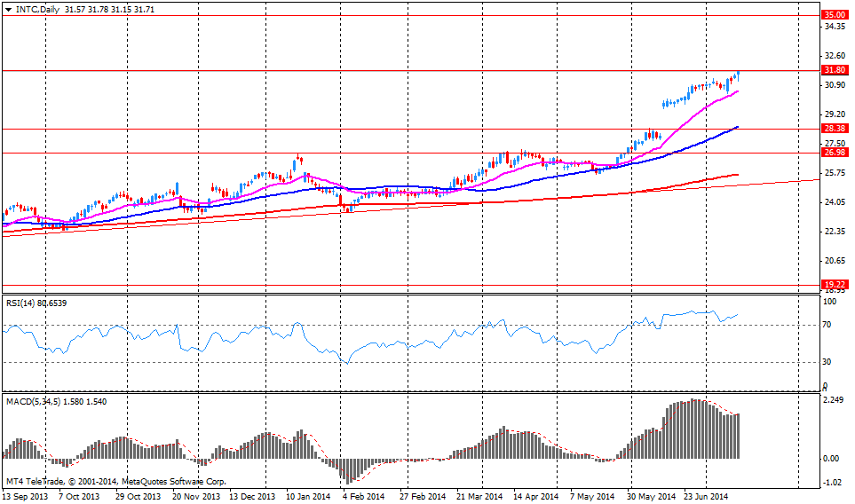Click the RSI scale value 30

[x=827, y=362]
